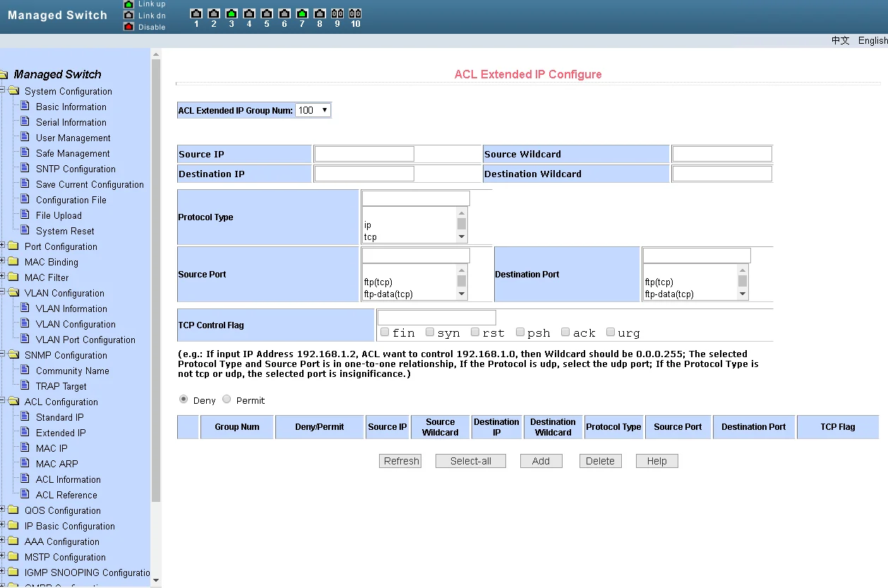Click the Basic Information page icon
Screen dimensions: 888x588
[25, 107]
